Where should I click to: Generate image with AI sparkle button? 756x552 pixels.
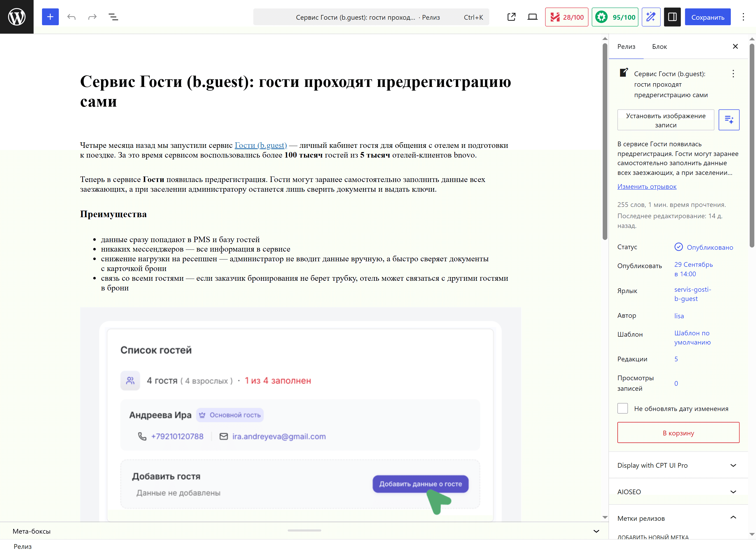(x=729, y=120)
